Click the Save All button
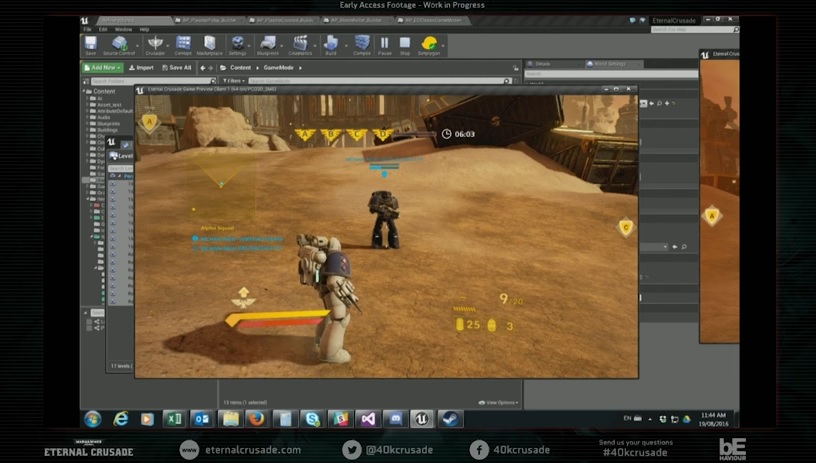Image resolution: width=816 pixels, height=463 pixels. point(176,68)
